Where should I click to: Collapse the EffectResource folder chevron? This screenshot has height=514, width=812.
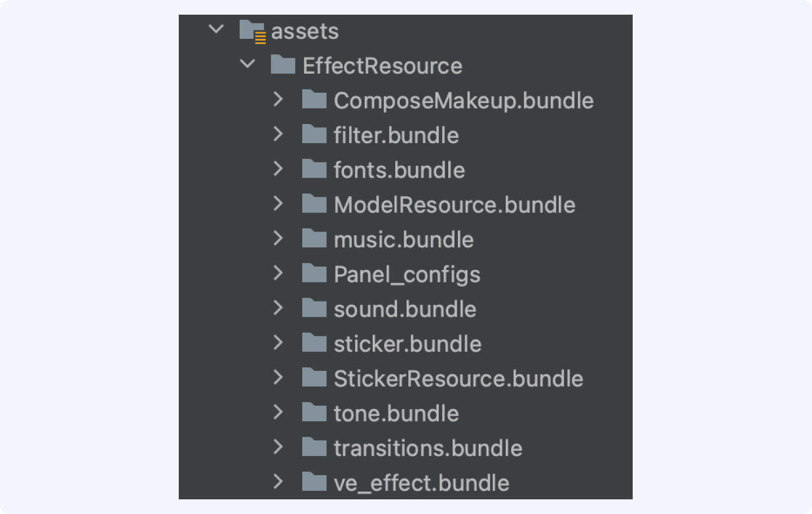pos(248,64)
